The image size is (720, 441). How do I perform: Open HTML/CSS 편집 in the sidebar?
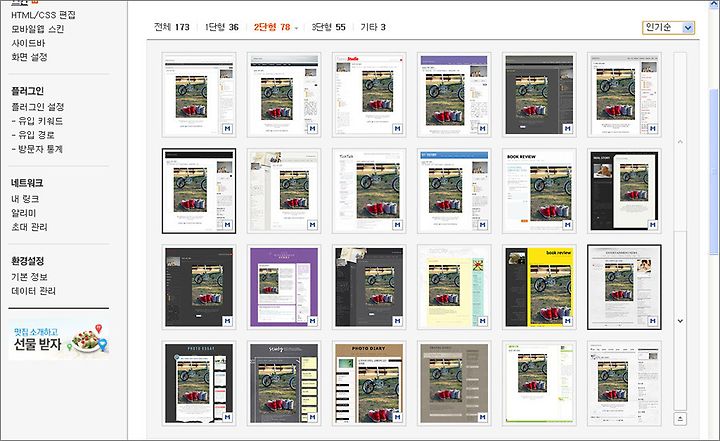click(x=43, y=15)
